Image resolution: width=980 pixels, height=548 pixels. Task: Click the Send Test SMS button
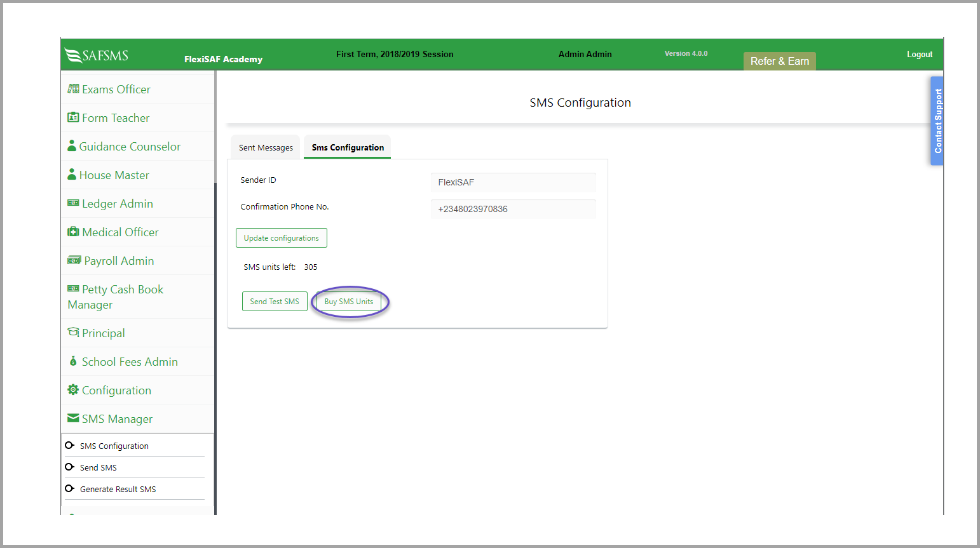(x=275, y=302)
